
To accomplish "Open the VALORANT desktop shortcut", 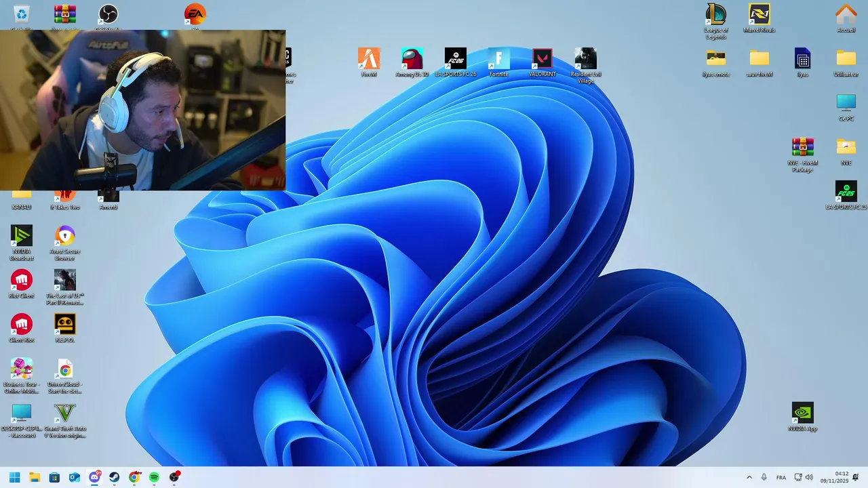I will tap(542, 62).
